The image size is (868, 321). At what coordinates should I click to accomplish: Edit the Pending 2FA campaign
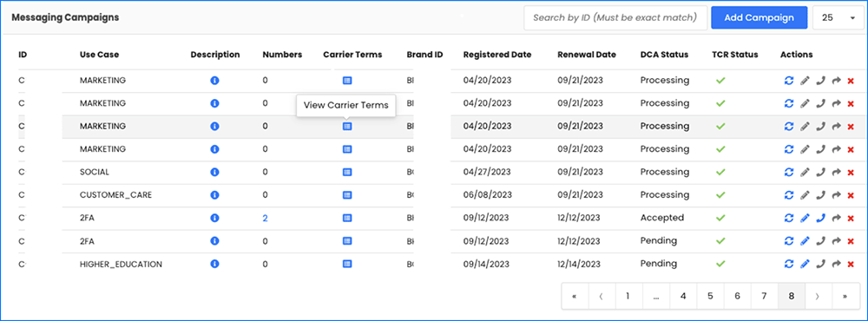coord(805,241)
